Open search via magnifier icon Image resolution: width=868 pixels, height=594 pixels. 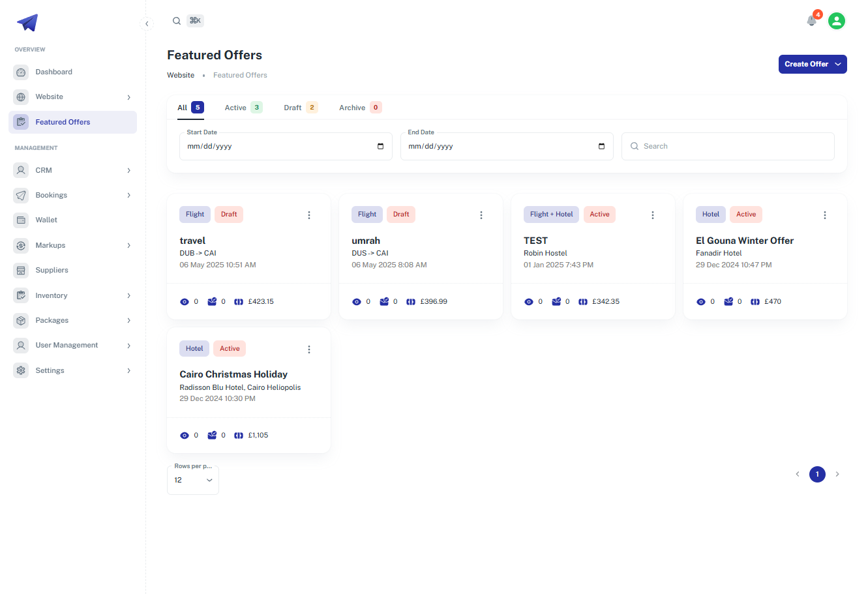(177, 21)
